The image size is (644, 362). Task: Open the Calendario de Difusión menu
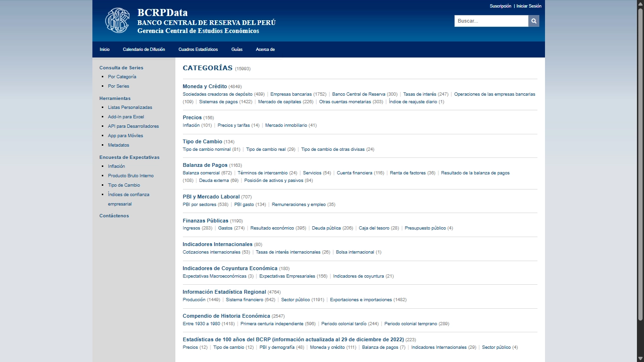pyautogui.click(x=144, y=49)
